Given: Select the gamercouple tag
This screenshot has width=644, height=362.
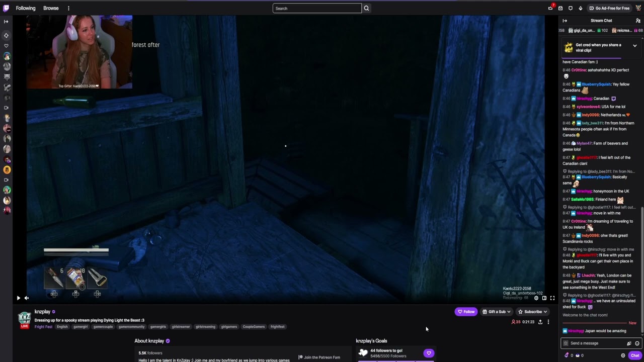Looking at the screenshot, I should (x=103, y=327).
